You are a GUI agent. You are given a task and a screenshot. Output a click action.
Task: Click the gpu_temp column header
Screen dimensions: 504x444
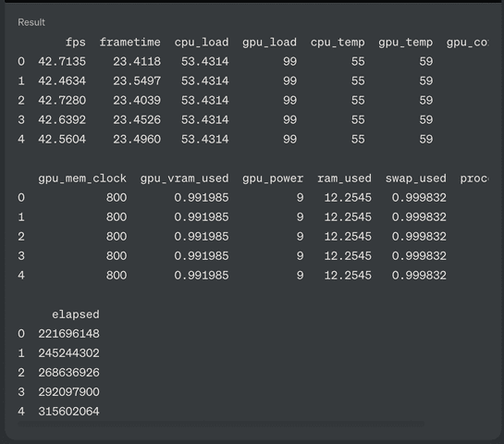point(405,43)
